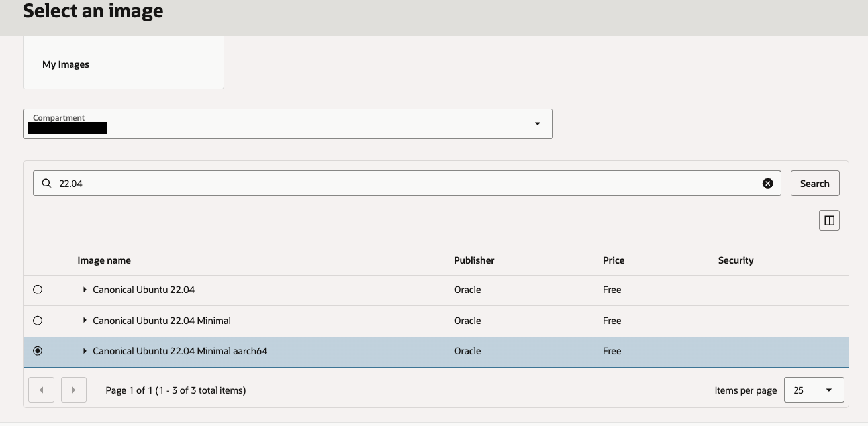Click the Items per page label
The width and height of the screenshot is (868, 426).
coord(746,390)
